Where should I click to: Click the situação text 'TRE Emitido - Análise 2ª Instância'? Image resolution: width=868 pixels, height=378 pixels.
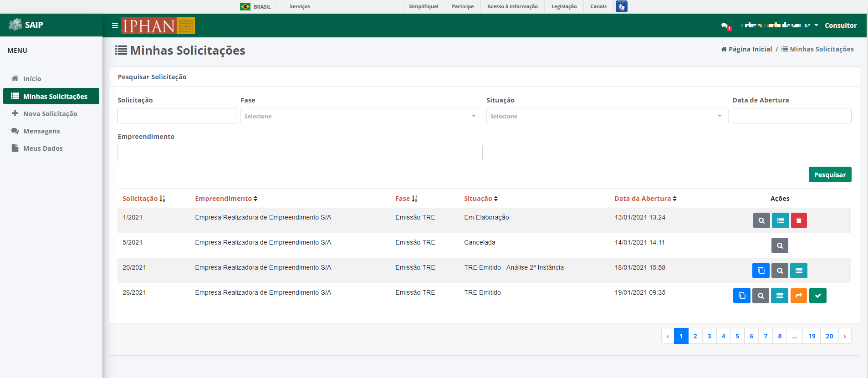pyautogui.click(x=514, y=267)
